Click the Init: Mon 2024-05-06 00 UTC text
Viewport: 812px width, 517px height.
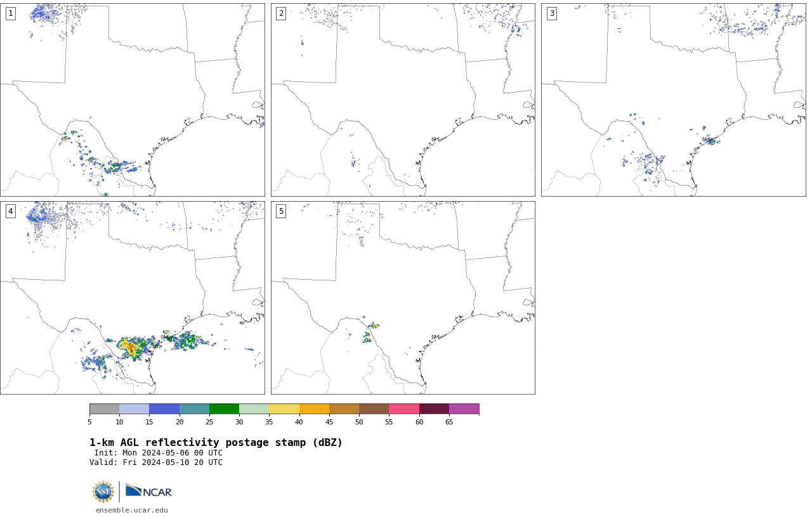(x=159, y=453)
